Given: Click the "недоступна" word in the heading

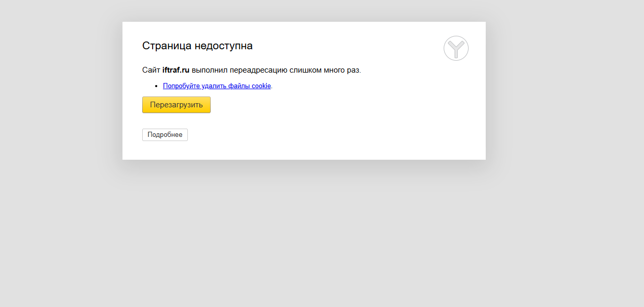Looking at the screenshot, I should (224, 46).
